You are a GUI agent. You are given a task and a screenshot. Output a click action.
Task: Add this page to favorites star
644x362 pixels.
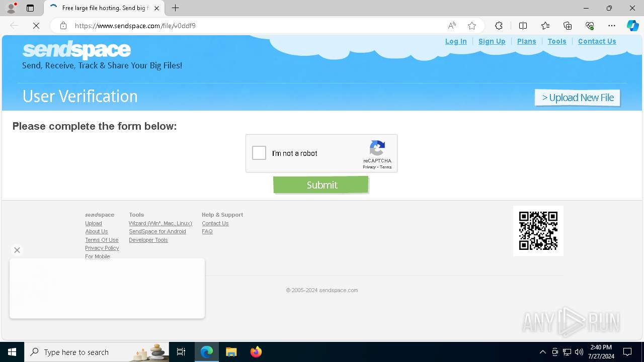click(x=472, y=26)
